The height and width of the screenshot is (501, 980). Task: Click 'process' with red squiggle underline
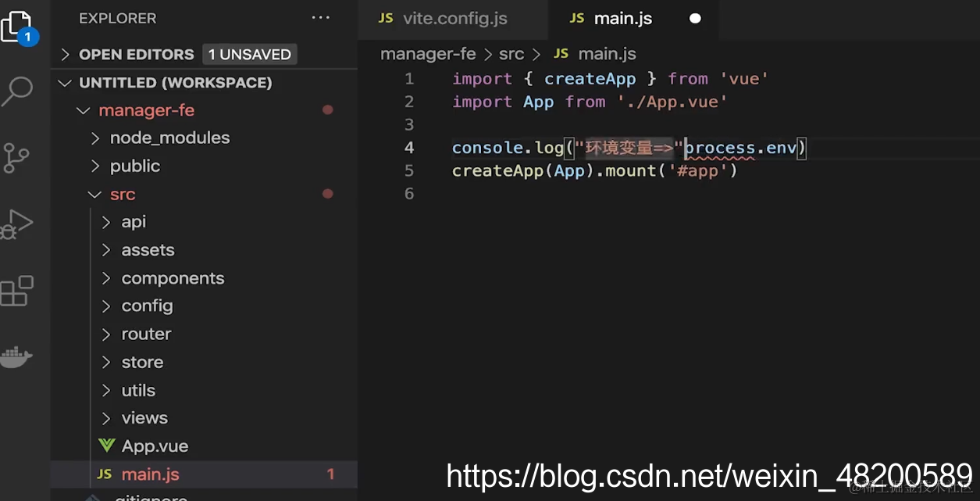pos(720,148)
